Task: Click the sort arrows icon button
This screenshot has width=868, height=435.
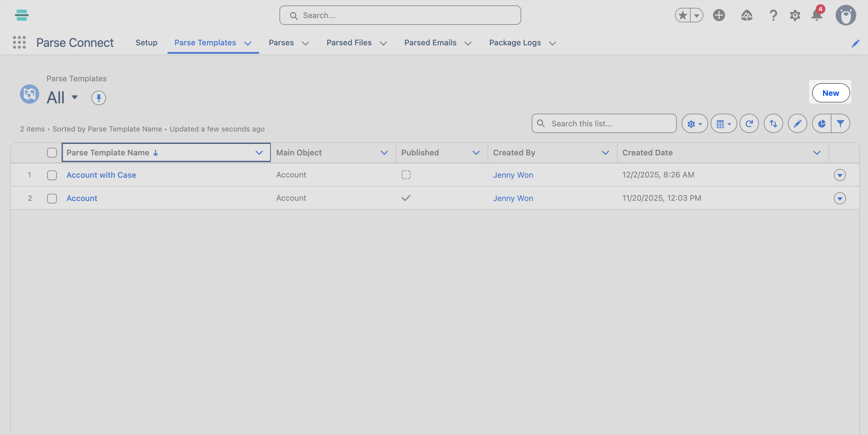Action: (x=773, y=123)
